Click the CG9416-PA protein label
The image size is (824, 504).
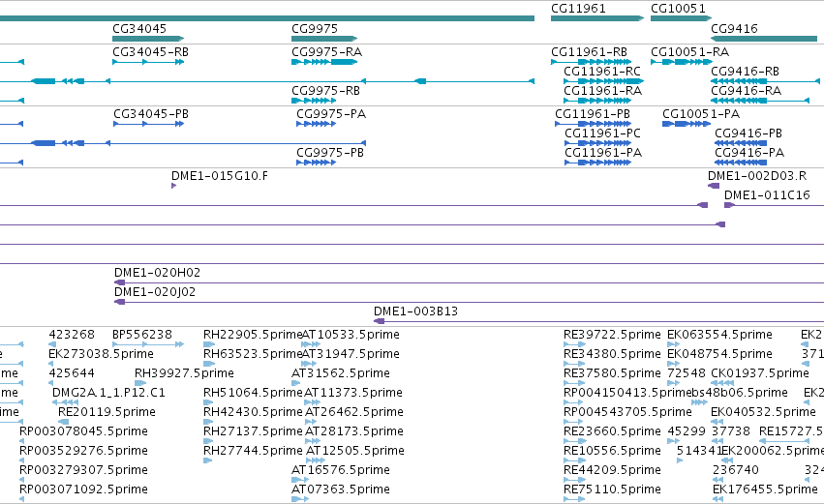[x=749, y=153]
